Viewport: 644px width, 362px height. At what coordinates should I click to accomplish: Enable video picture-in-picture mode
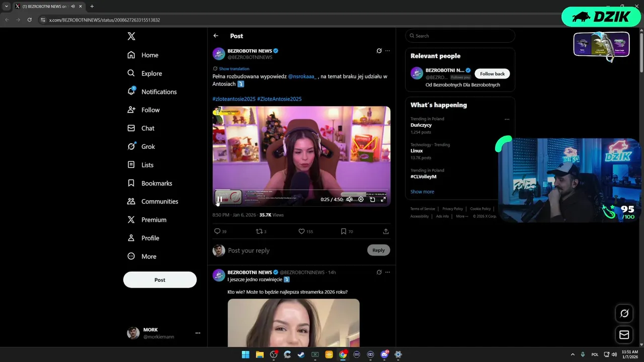tap(372, 200)
